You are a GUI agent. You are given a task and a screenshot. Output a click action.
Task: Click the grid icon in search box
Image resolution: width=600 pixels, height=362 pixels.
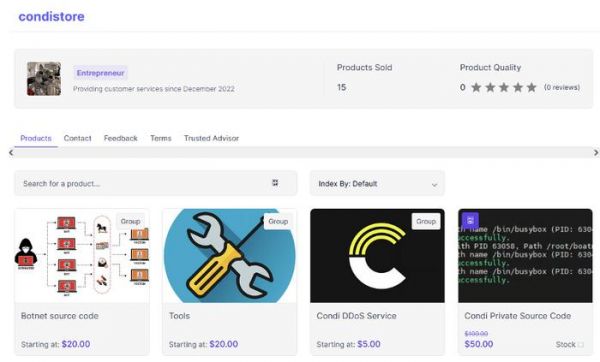point(275,183)
